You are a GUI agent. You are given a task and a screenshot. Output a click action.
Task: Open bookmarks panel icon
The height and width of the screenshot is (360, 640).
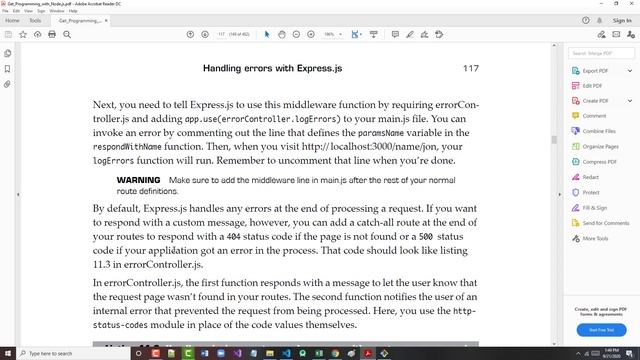pos(7,69)
